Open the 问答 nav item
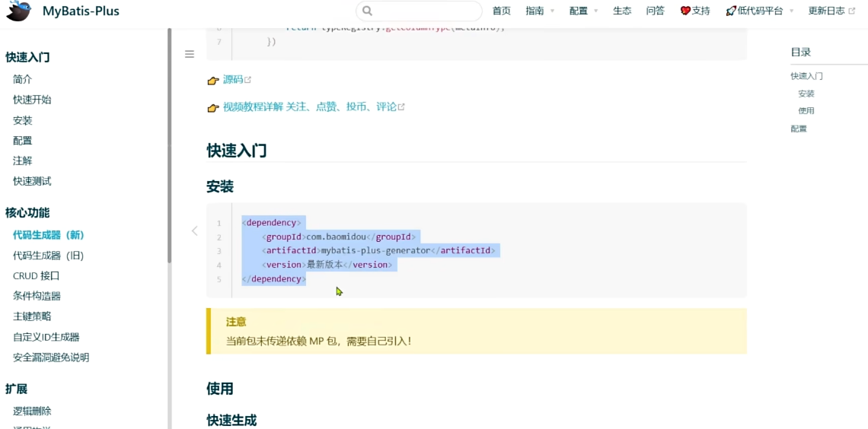The width and height of the screenshot is (868, 429). [x=656, y=11]
